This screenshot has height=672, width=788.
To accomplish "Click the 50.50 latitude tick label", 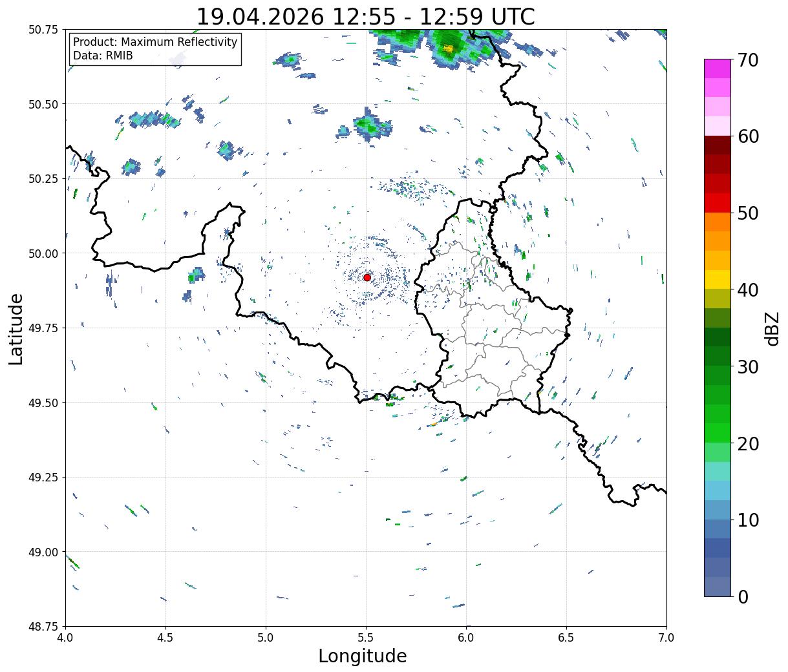I will [x=43, y=104].
